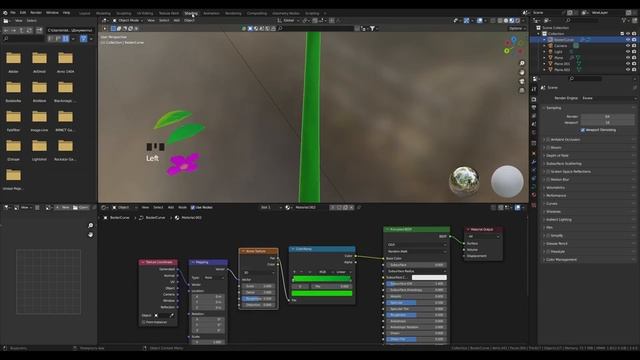This screenshot has height=360, width=640.
Task: Enable the Bloom checkbox
Action: click(x=548, y=148)
